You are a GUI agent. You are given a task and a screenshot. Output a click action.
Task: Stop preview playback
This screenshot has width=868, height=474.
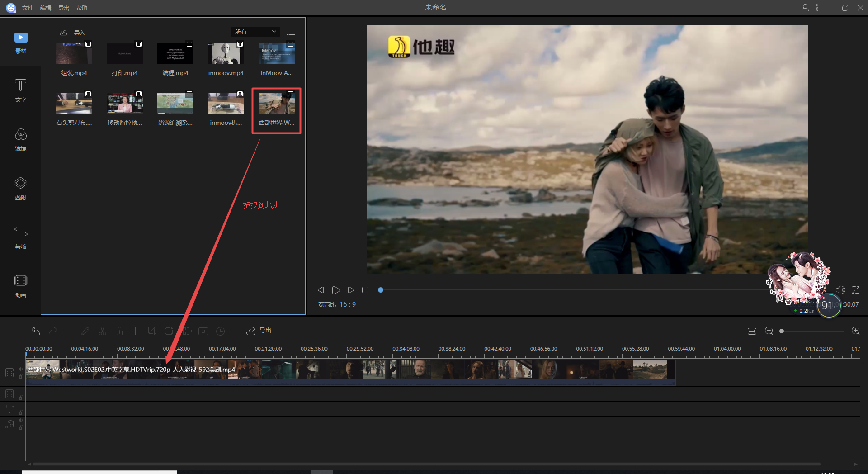365,290
